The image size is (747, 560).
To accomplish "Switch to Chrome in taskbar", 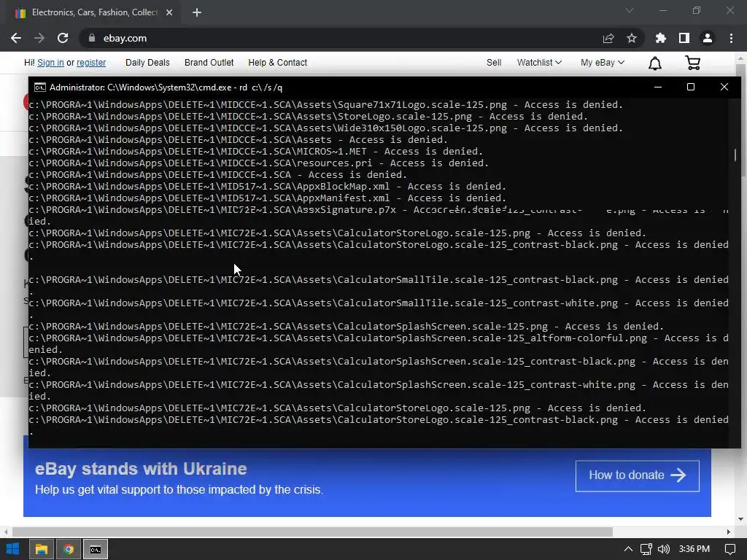I will tap(69, 549).
